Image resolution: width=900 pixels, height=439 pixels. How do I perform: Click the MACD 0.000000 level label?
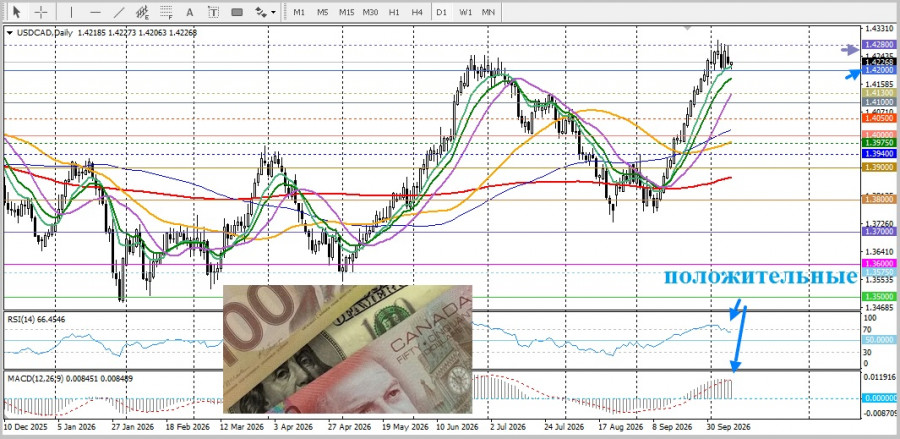point(879,398)
